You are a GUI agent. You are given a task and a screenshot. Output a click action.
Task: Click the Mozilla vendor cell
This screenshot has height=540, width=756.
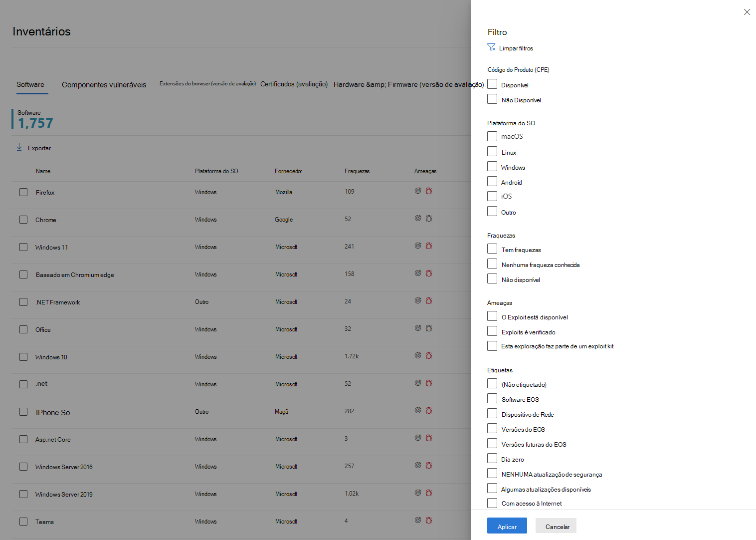pyautogui.click(x=284, y=192)
